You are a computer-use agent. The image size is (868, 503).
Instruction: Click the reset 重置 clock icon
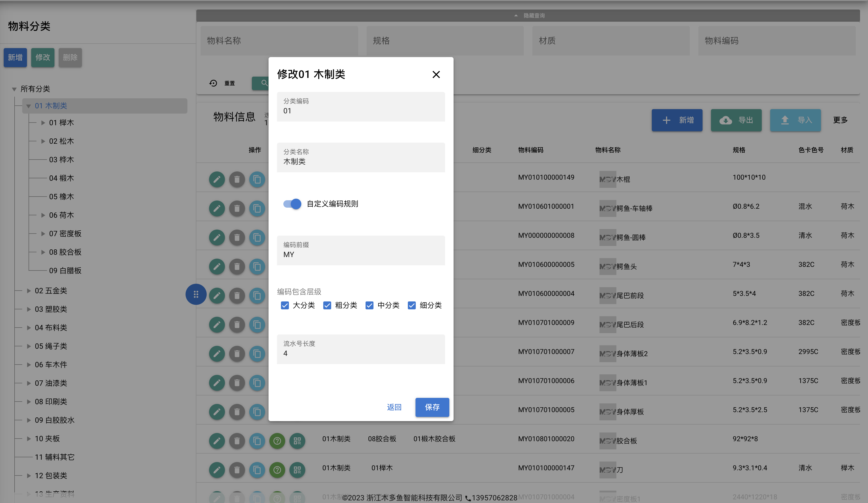pyautogui.click(x=213, y=83)
